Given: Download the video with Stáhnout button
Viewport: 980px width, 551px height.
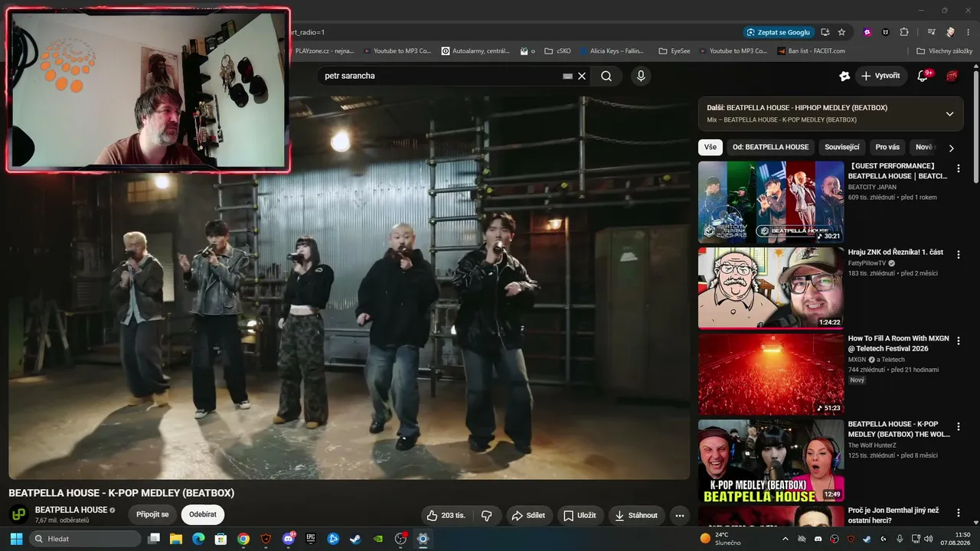Looking at the screenshot, I should [x=637, y=515].
